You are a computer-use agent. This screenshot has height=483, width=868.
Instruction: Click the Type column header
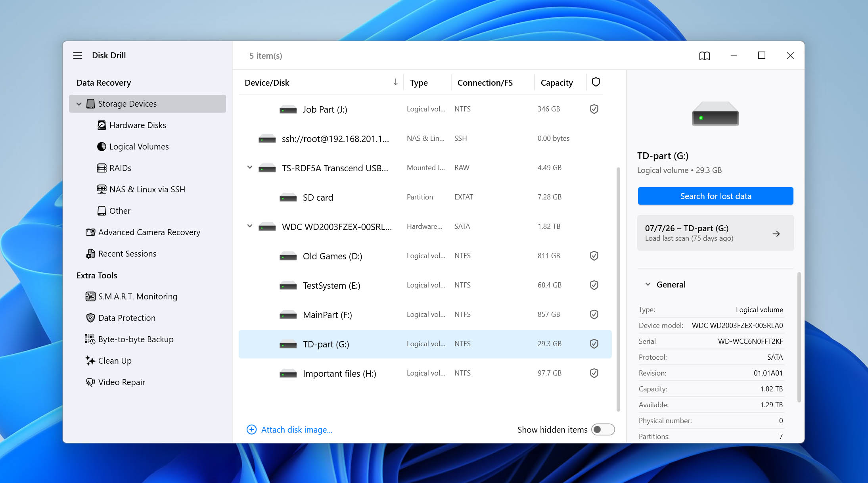coord(419,82)
